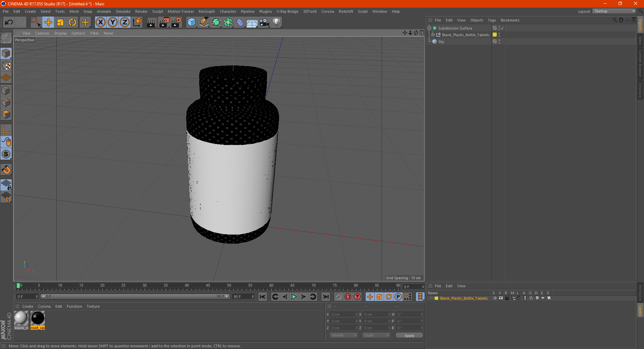
Task: Open the Render menu
Action: coord(141,11)
